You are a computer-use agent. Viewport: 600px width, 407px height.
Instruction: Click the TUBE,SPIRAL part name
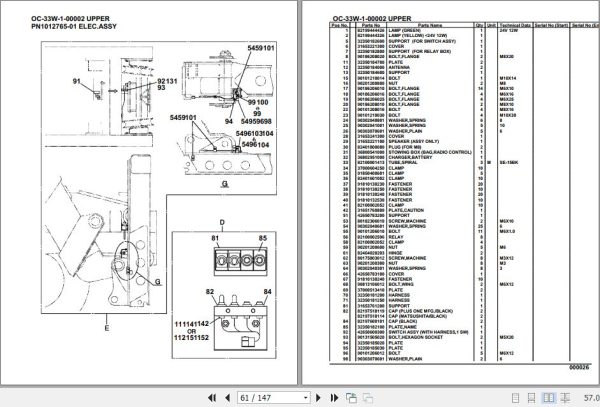(x=403, y=163)
